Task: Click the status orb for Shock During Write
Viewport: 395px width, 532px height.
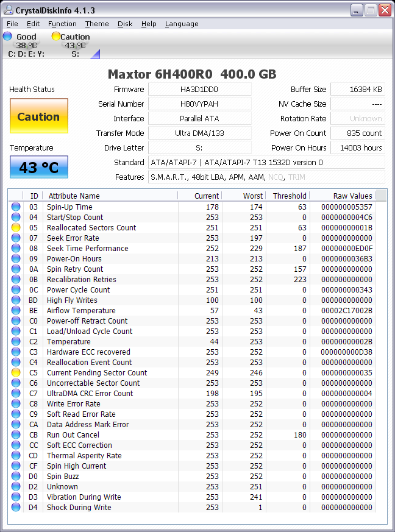Action: [16, 507]
